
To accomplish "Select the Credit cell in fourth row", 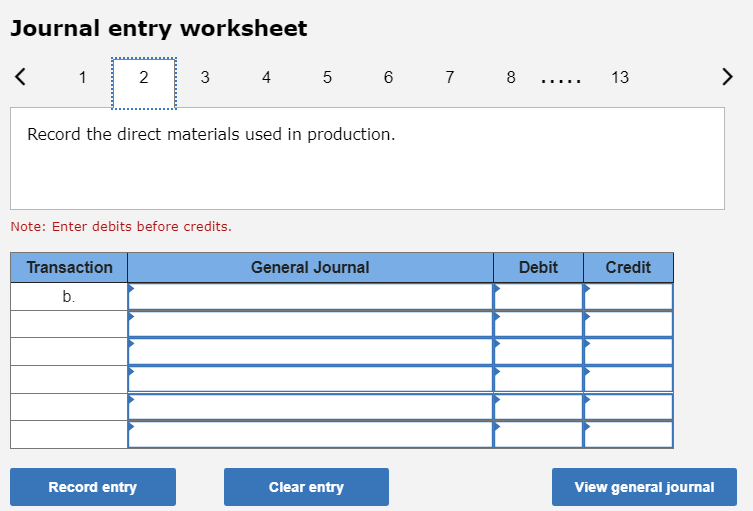I will click(x=628, y=379).
